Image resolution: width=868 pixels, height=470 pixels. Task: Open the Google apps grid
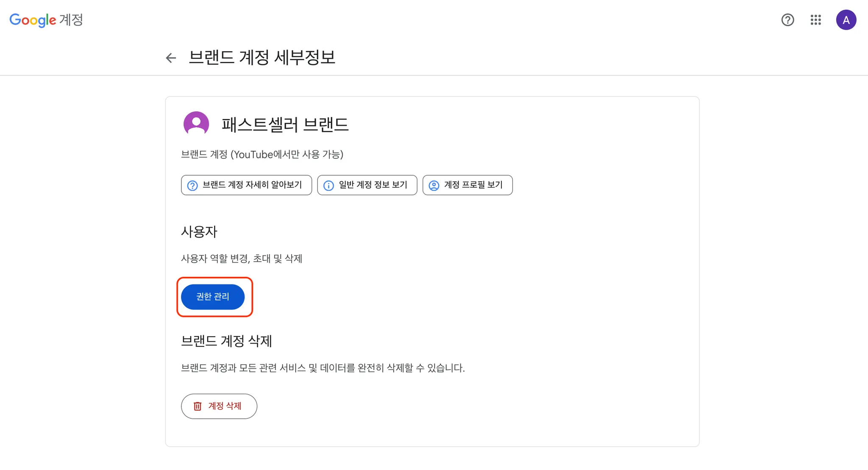click(x=815, y=20)
